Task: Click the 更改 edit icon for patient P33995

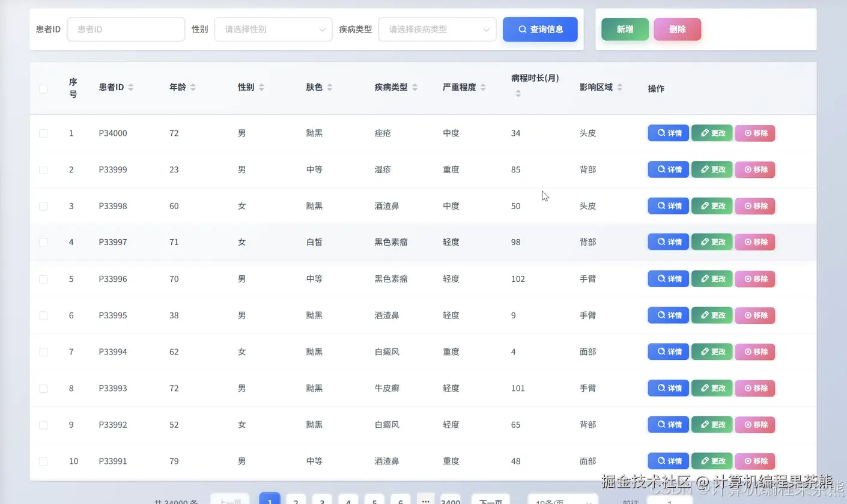Action: pos(711,315)
